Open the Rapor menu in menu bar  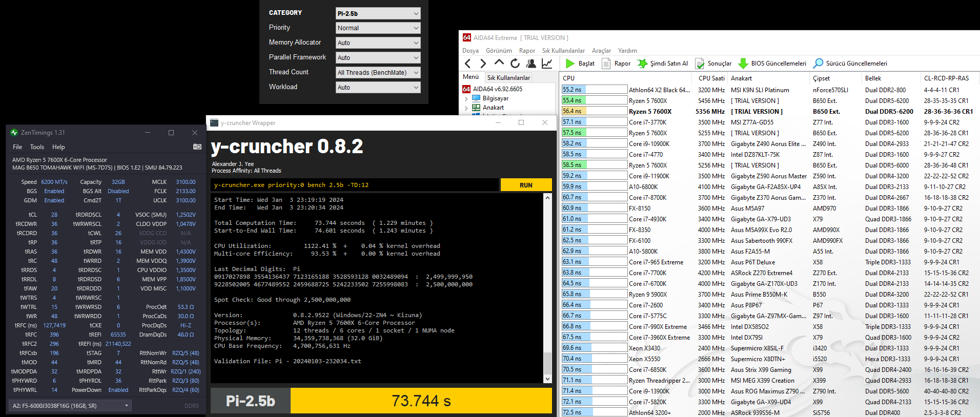click(527, 51)
